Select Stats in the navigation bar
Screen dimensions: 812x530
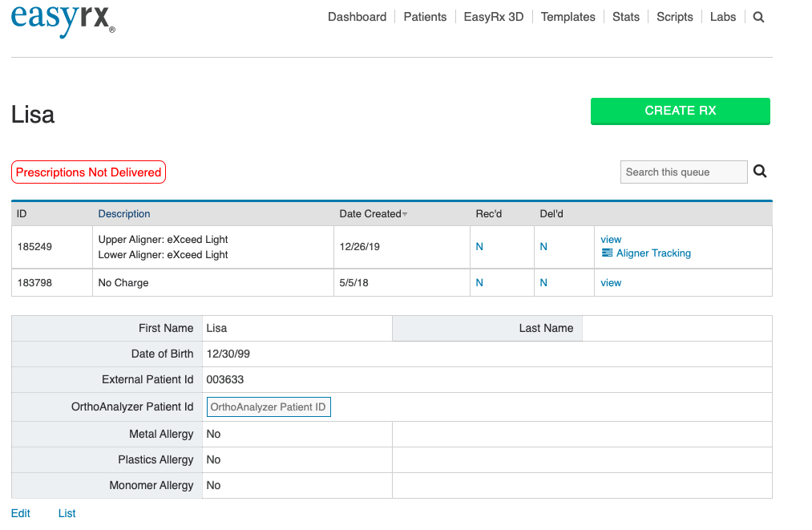click(x=625, y=17)
